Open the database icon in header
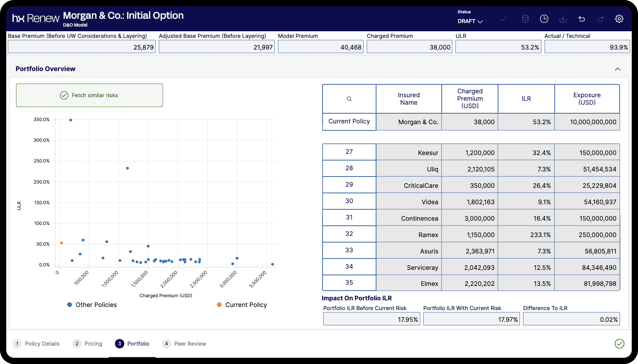Viewport: 638px width, 364px height. [x=525, y=19]
